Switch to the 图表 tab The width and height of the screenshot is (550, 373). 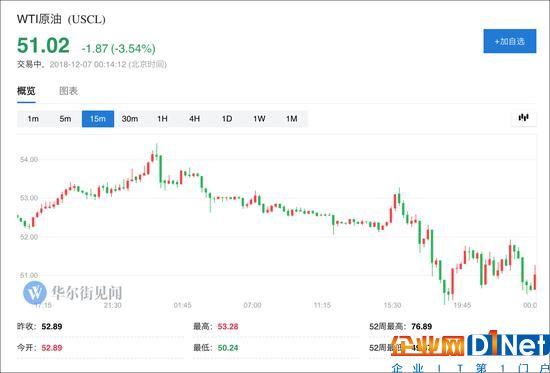tap(68, 91)
